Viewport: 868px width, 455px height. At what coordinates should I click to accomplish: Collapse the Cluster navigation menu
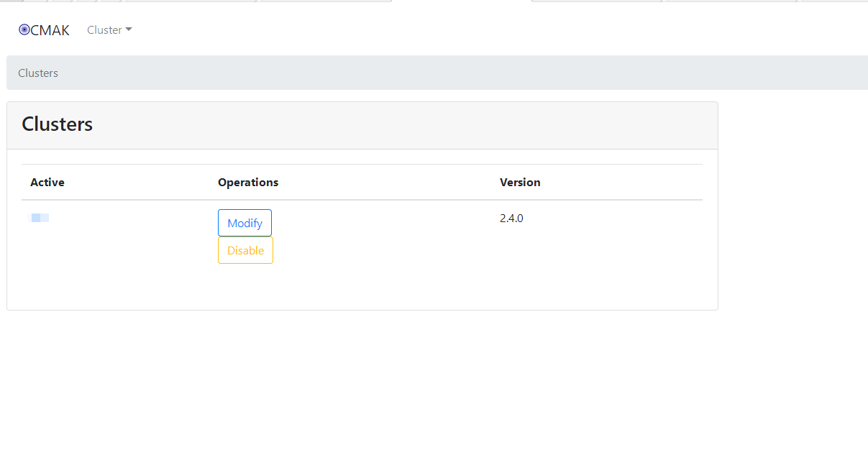(109, 29)
